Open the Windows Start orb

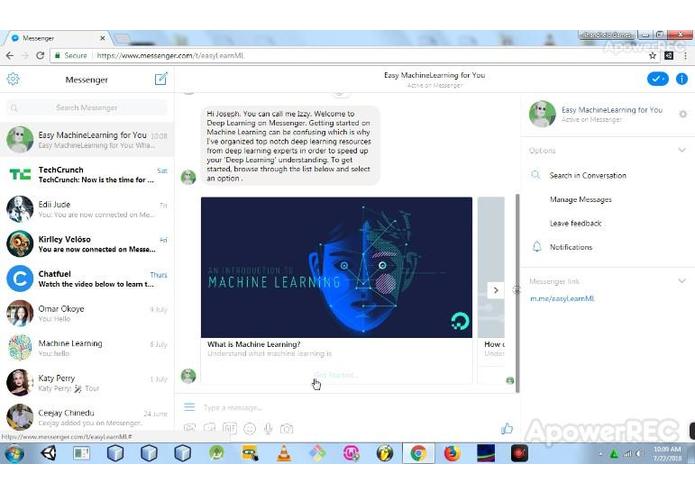[14, 453]
